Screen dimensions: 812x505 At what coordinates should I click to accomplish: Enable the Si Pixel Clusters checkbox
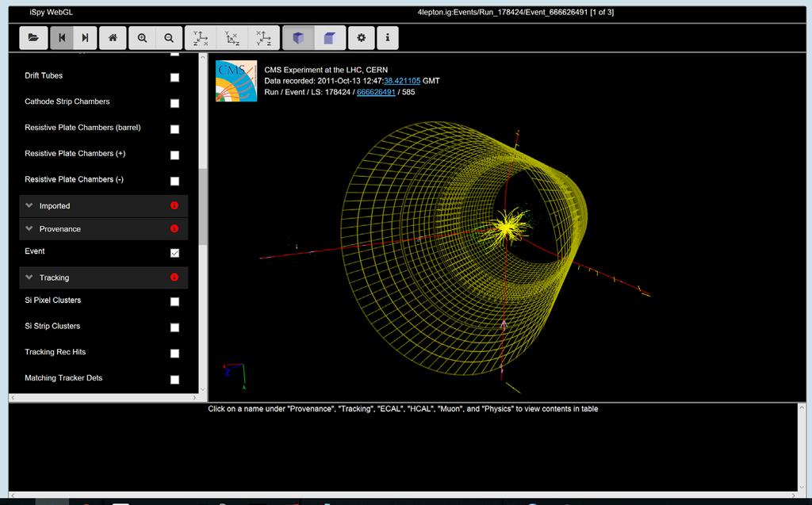(x=175, y=301)
